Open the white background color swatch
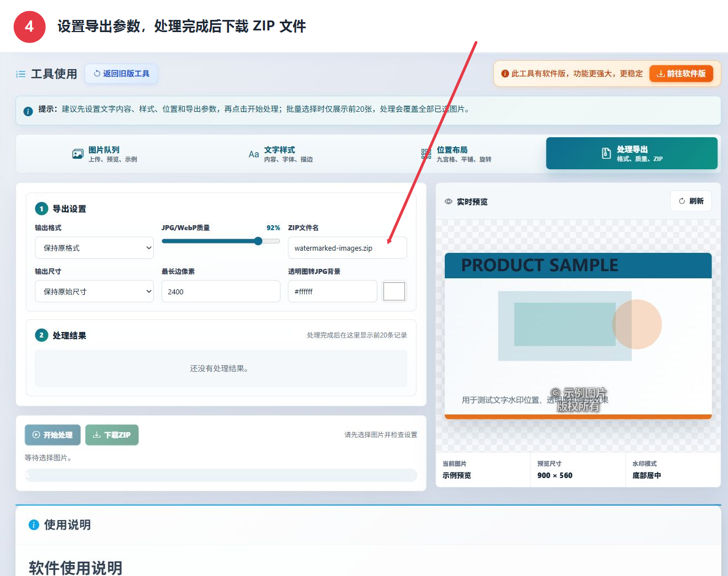Screen dimensions: 728x576 394,292
